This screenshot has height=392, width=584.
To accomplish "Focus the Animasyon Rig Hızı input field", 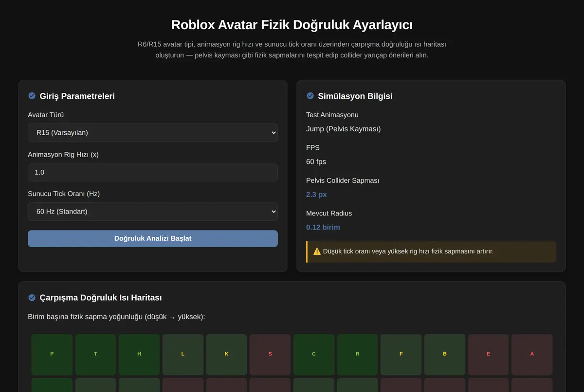I will (153, 172).
